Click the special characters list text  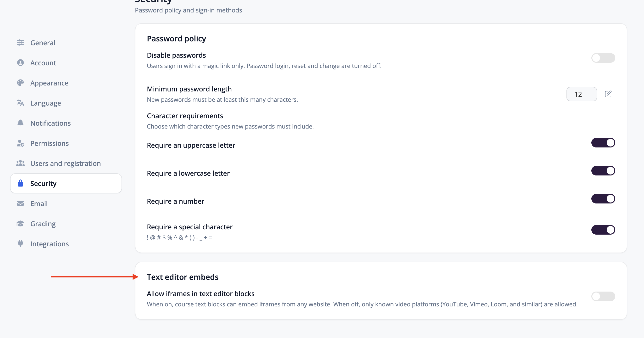click(x=179, y=237)
